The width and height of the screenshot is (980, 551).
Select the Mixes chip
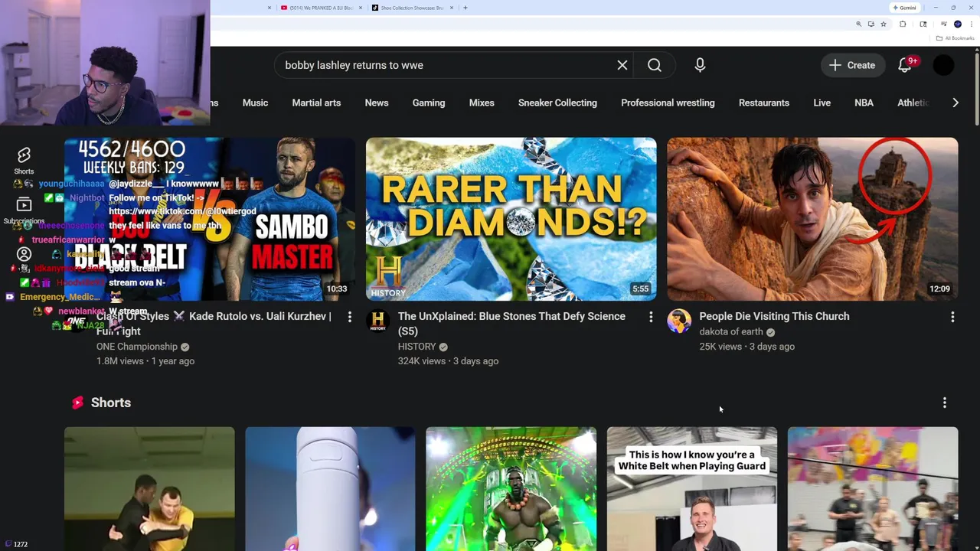pyautogui.click(x=482, y=103)
